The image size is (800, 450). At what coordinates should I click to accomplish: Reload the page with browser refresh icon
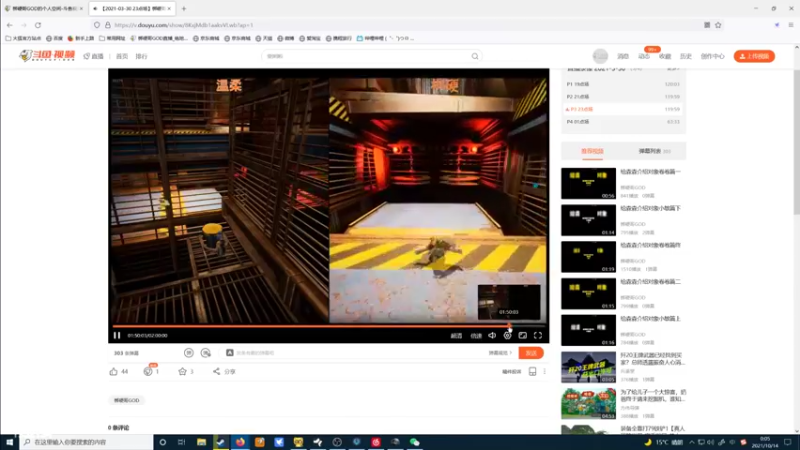pyautogui.click(x=38, y=25)
